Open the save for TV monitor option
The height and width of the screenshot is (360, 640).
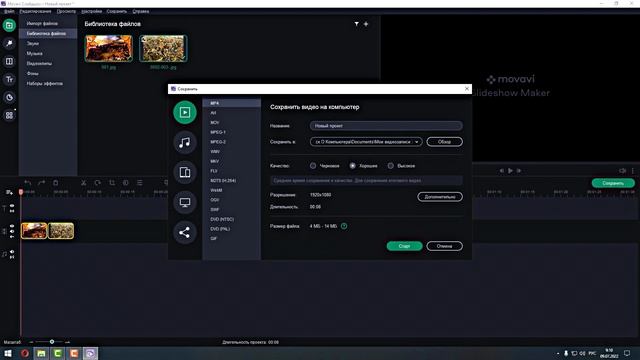[185, 202]
